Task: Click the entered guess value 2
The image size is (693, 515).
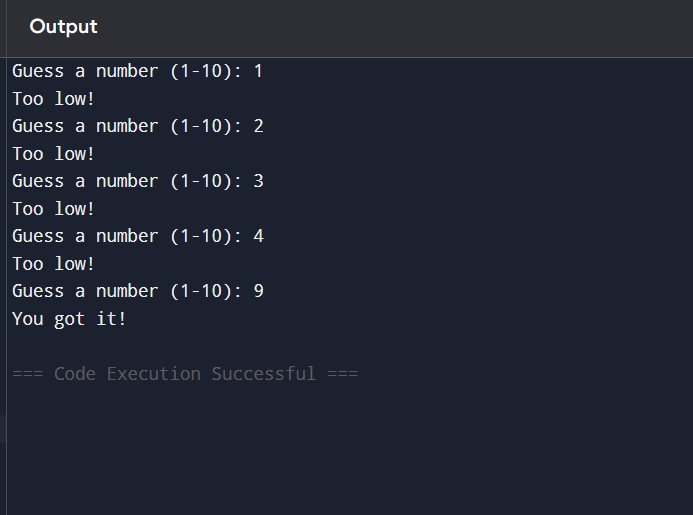Action: point(259,126)
